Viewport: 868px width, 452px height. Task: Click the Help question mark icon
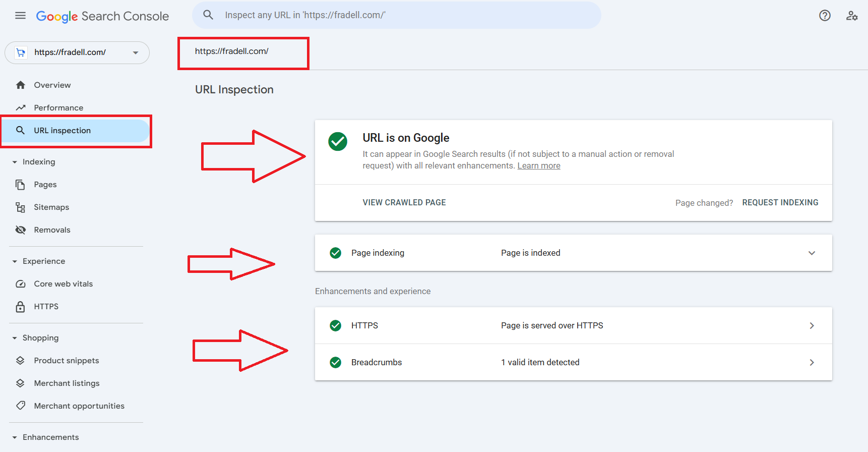825,16
